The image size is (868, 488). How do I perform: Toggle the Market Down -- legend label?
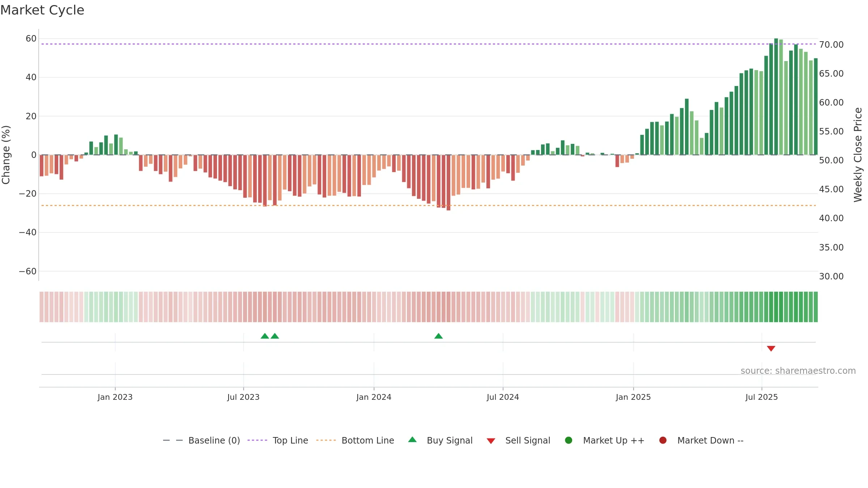(710, 440)
